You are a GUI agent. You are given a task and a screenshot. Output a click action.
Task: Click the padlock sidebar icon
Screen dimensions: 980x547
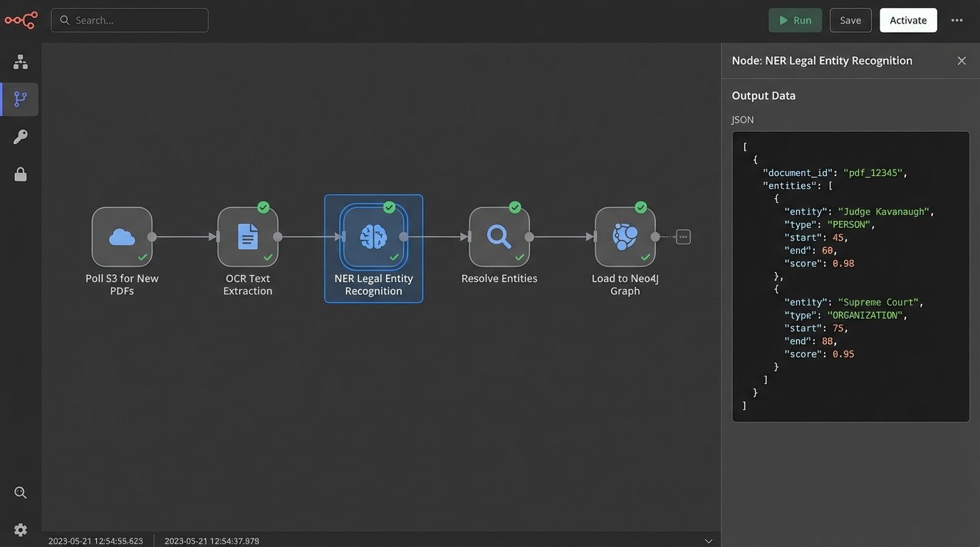[x=21, y=174]
